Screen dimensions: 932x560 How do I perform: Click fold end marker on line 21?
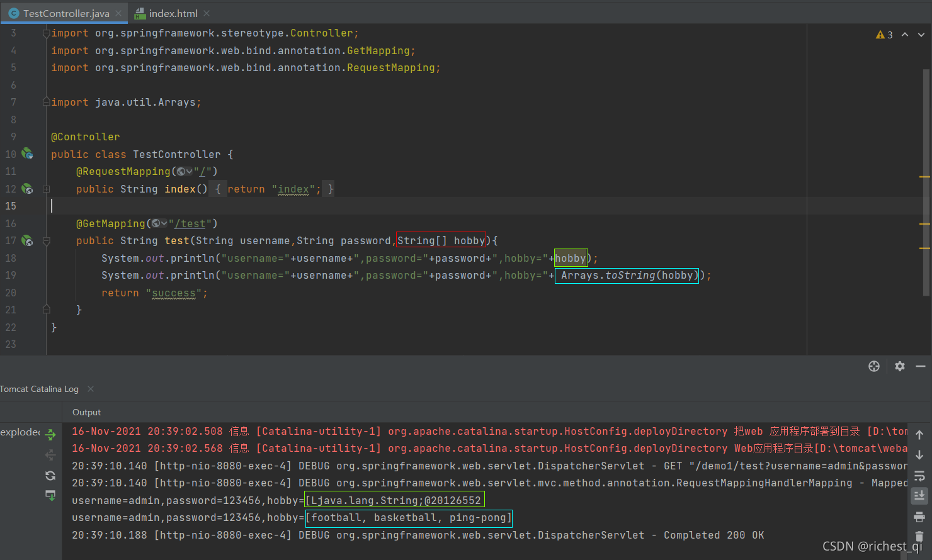coord(46,309)
